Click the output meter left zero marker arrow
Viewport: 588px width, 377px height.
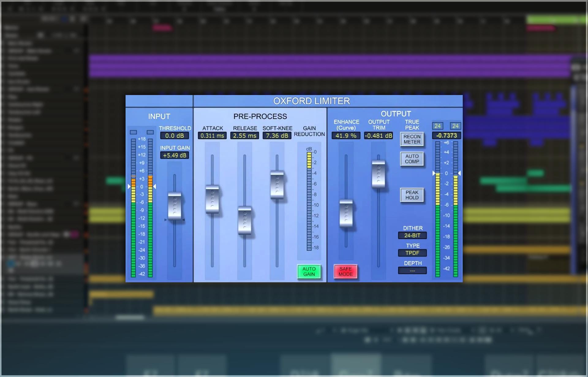434,173
